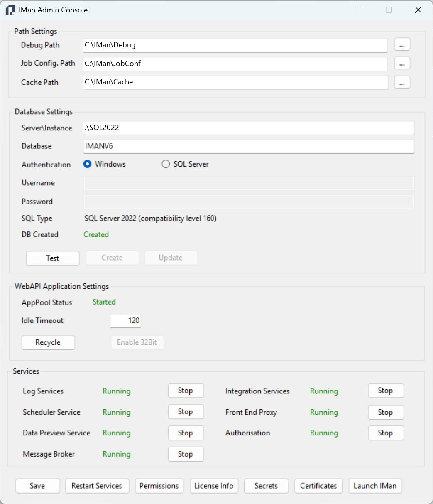Click 'SQL Server 2022 (compatibility level 160)' text
The height and width of the screenshot is (504, 433).
click(151, 219)
